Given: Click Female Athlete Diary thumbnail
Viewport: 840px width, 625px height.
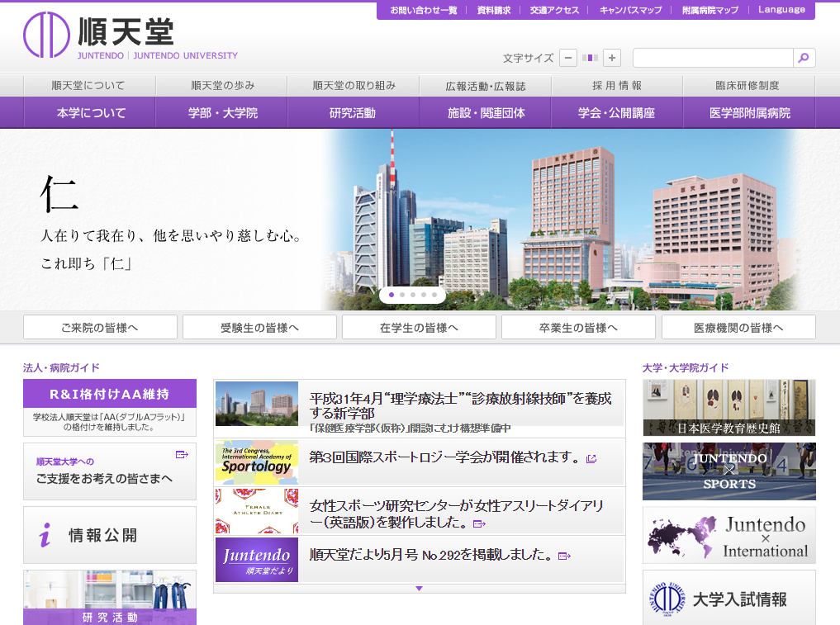Looking at the screenshot, I should [257, 511].
